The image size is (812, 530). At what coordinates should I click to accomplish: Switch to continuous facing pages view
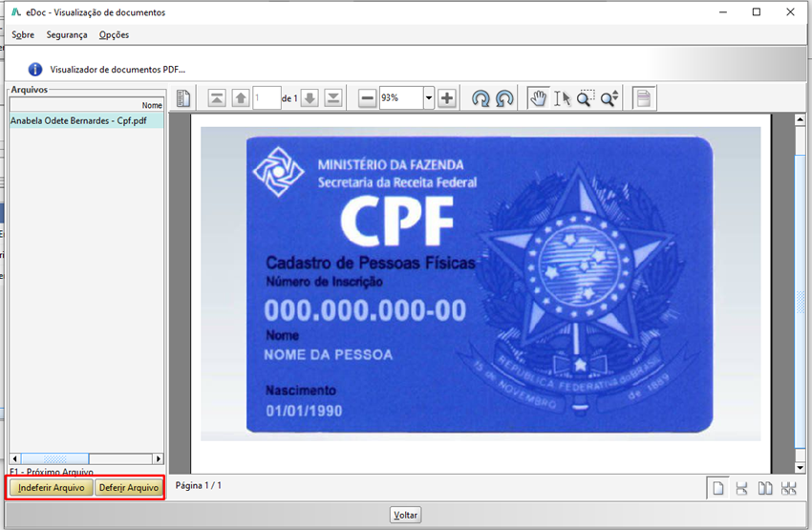[789, 488]
